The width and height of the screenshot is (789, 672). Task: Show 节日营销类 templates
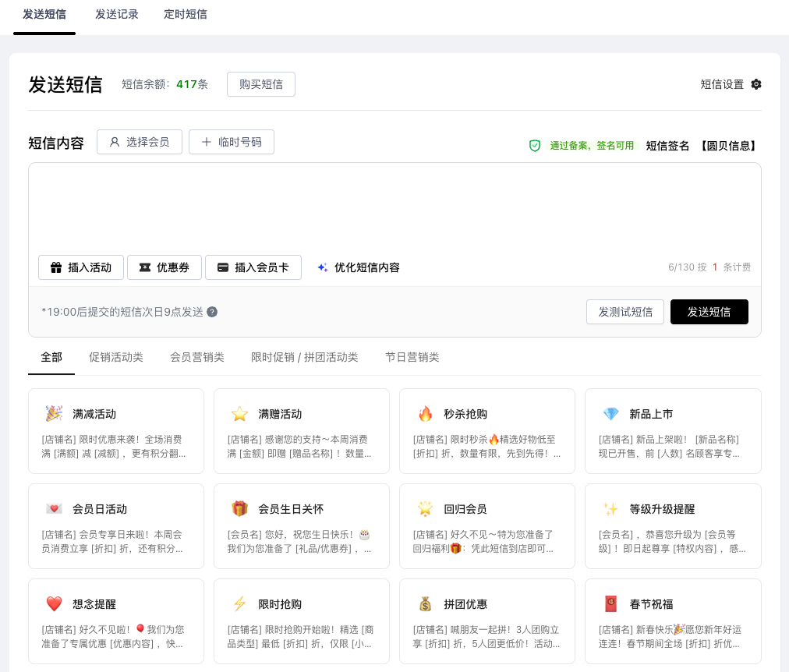(412, 357)
